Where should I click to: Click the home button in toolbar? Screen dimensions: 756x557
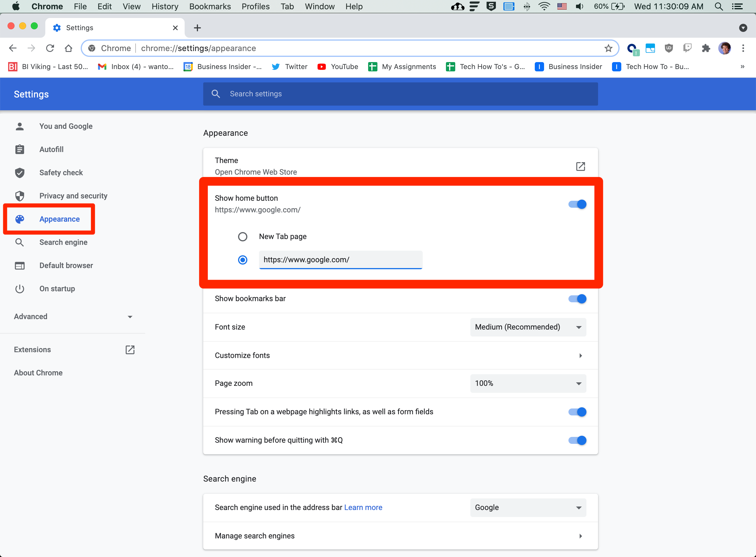[69, 48]
